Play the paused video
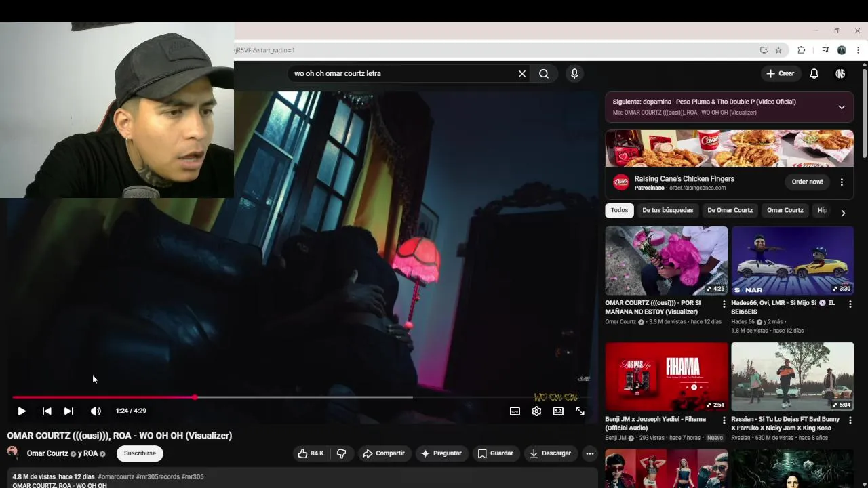 coord(21,411)
